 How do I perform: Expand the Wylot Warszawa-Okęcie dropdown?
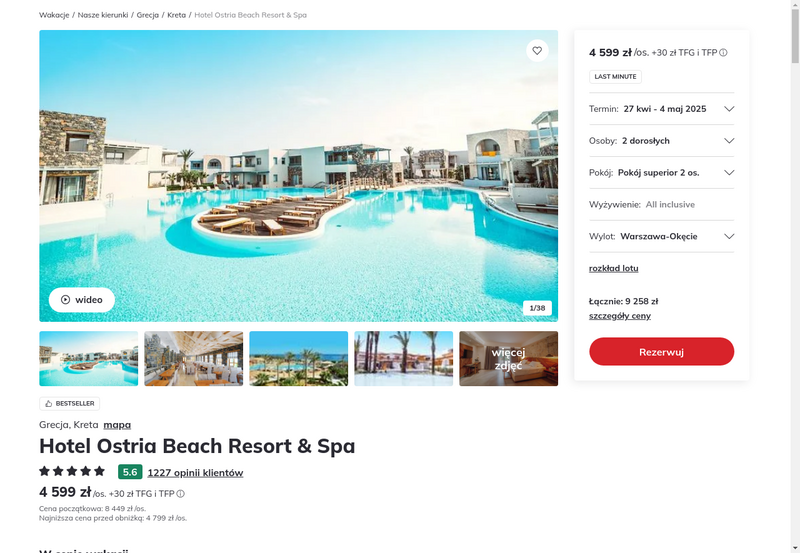[x=661, y=236]
